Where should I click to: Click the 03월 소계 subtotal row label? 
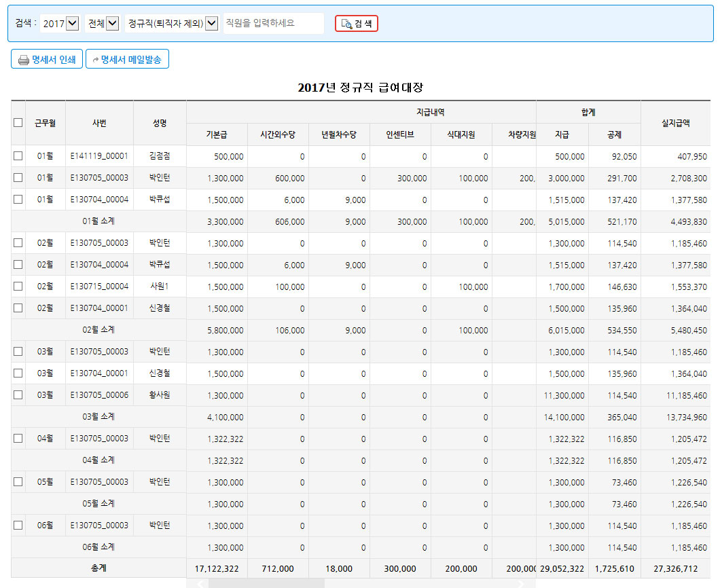(x=98, y=417)
